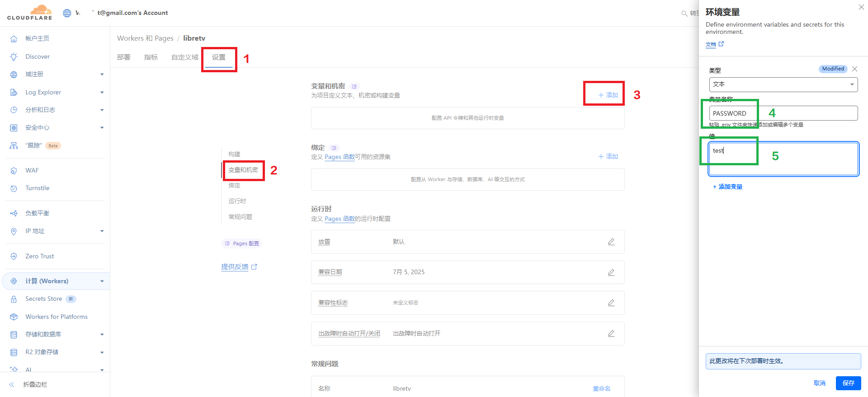Expand the Log Explorer menu
868x397 pixels.
102,93
